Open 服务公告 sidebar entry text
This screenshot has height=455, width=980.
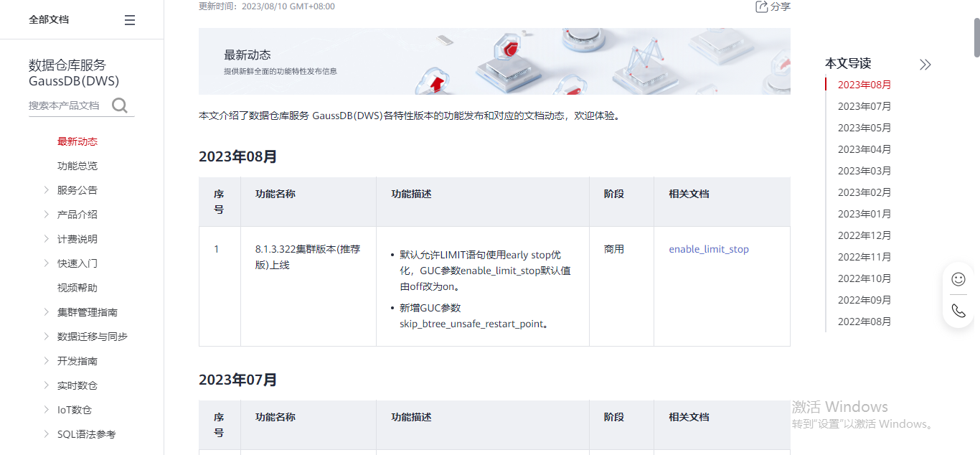[x=77, y=190]
